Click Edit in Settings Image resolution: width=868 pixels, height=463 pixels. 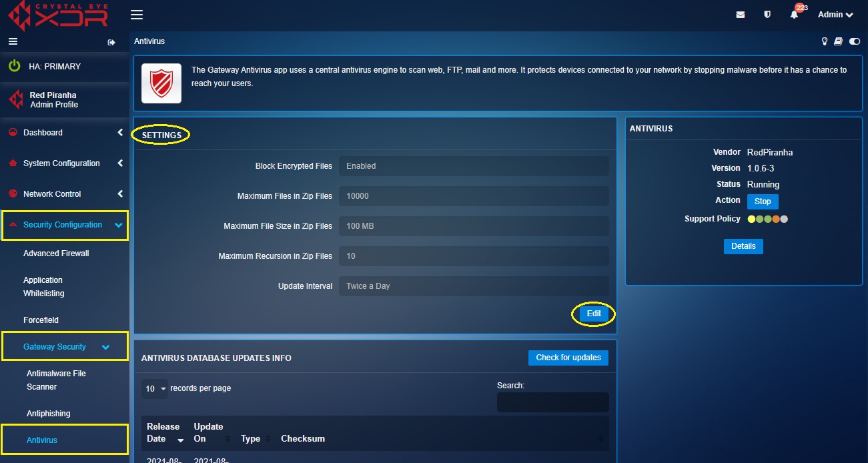pyautogui.click(x=594, y=314)
